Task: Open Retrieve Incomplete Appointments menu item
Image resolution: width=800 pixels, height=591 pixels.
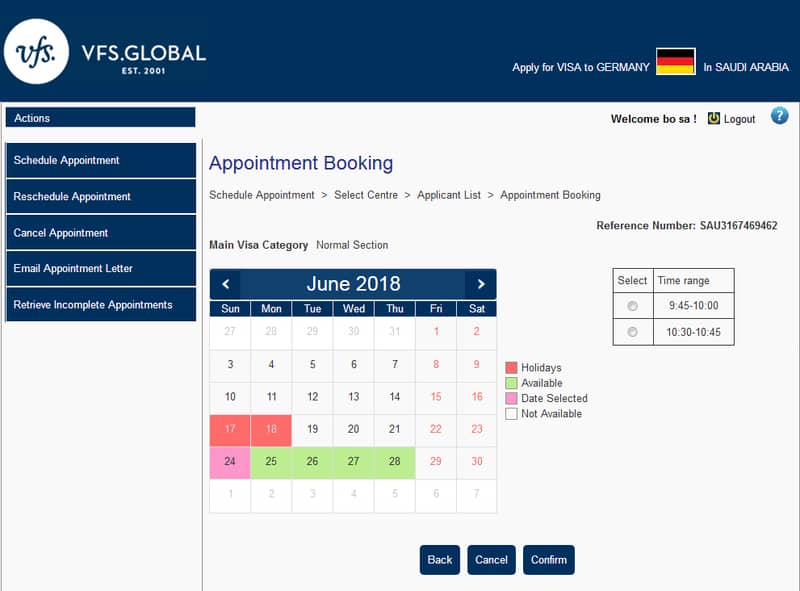Action: click(101, 305)
